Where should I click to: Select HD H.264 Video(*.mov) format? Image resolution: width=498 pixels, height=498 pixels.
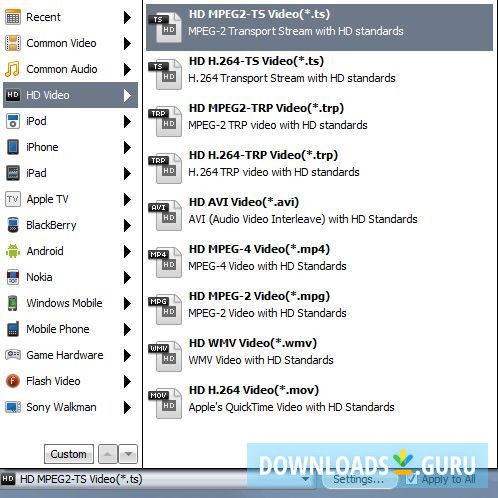tap(319, 403)
